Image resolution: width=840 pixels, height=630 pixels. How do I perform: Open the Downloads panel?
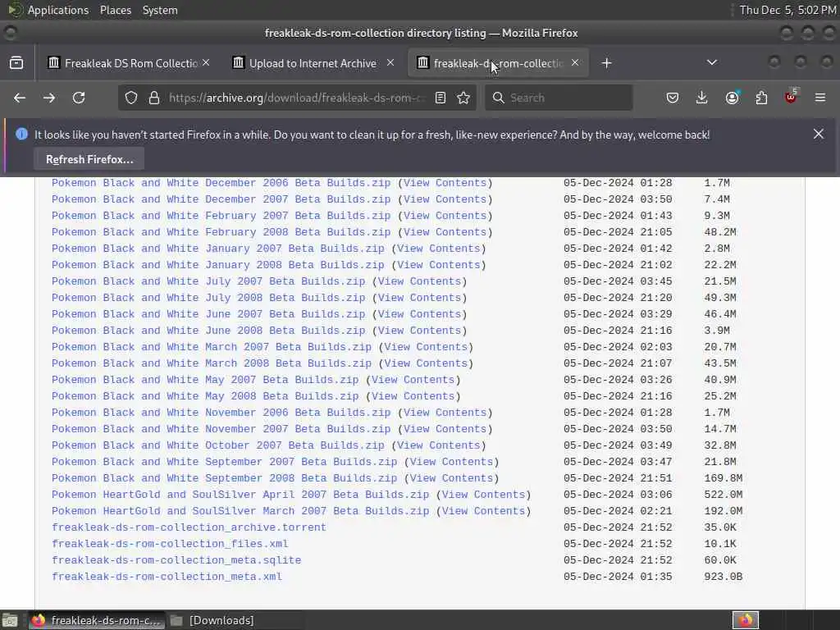[x=702, y=98]
